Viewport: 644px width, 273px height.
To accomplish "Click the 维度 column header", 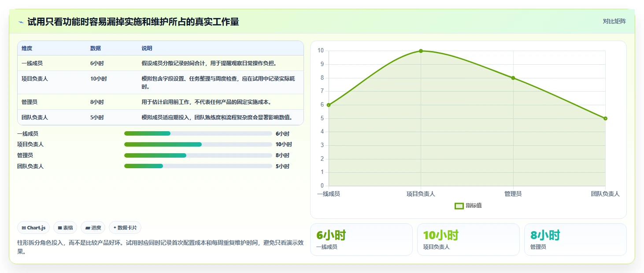I will coord(27,48).
